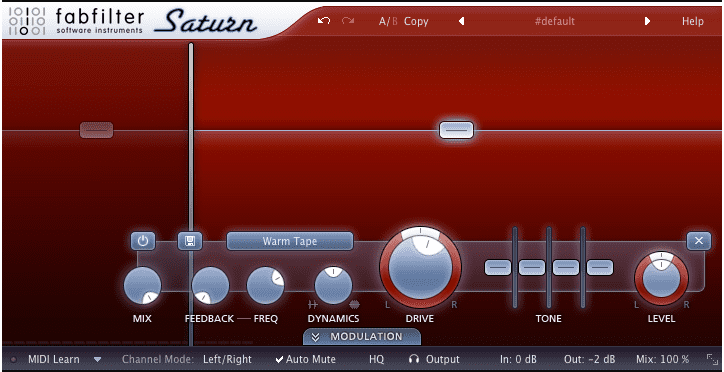Toggle the A/B state switch

coord(388,21)
